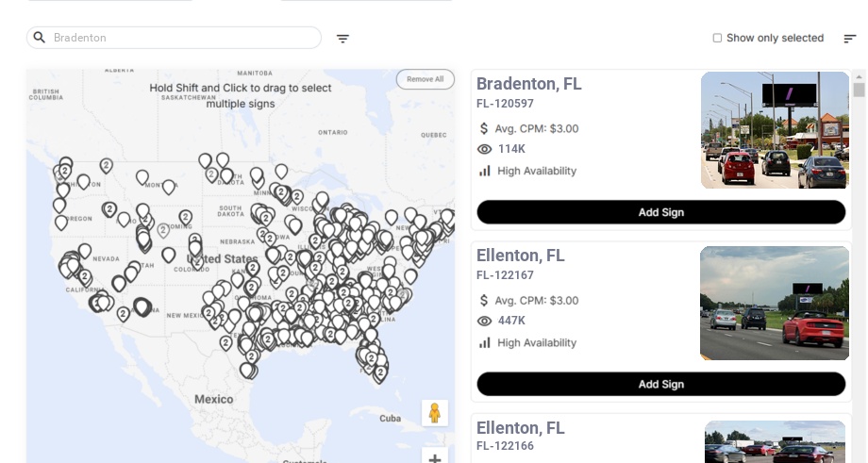Viewport: 868px width, 463px height.
Task: Toggle the Show only selected checkbox
Action: pyautogui.click(x=717, y=39)
